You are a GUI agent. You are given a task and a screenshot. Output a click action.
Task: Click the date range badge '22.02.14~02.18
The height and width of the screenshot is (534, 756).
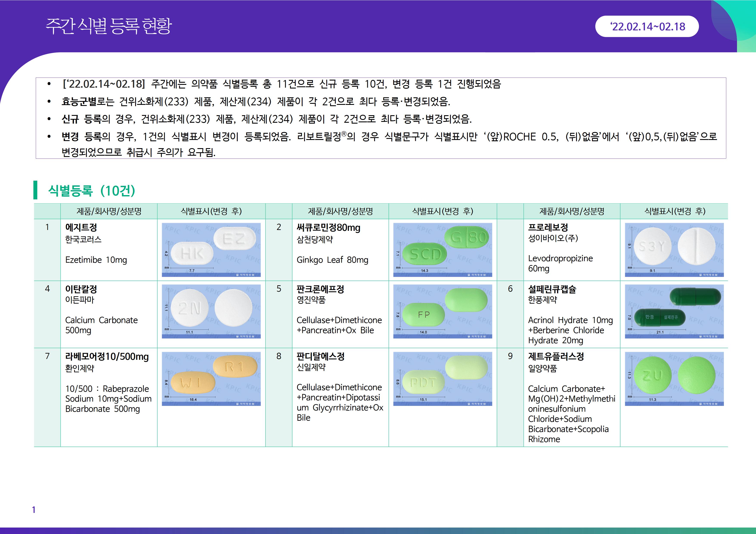pos(647,26)
